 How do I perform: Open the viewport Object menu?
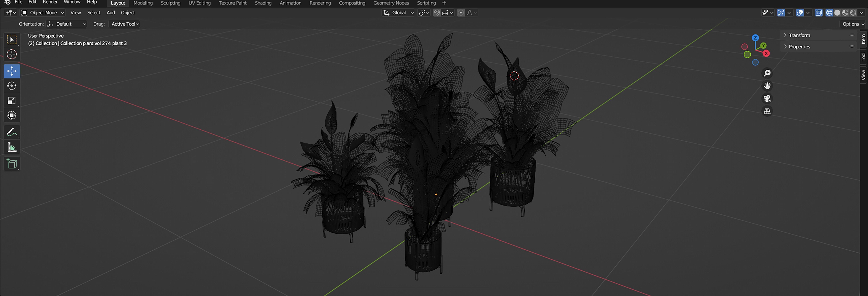tap(128, 13)
